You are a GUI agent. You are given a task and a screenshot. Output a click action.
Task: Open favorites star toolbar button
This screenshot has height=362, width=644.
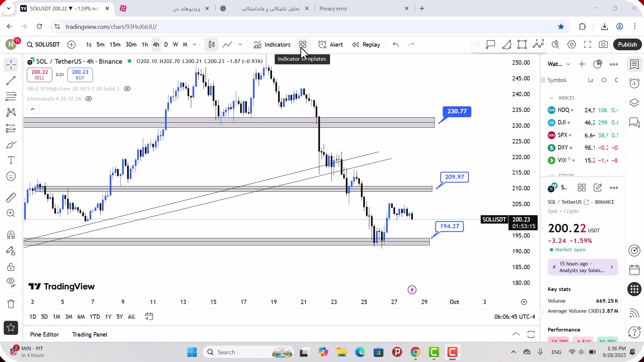tap(11, 328)
